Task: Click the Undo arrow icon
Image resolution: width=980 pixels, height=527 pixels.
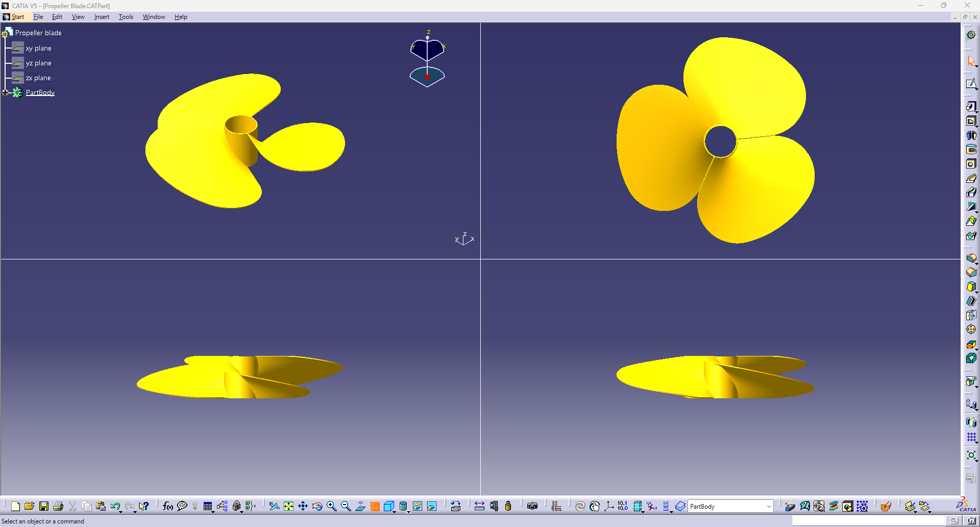Action: pos(115,506)
